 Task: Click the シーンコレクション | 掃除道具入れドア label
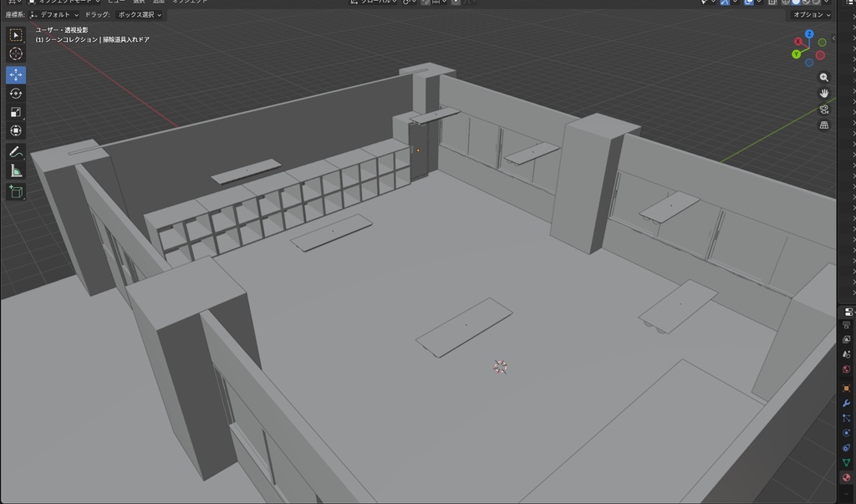(92, 40)
